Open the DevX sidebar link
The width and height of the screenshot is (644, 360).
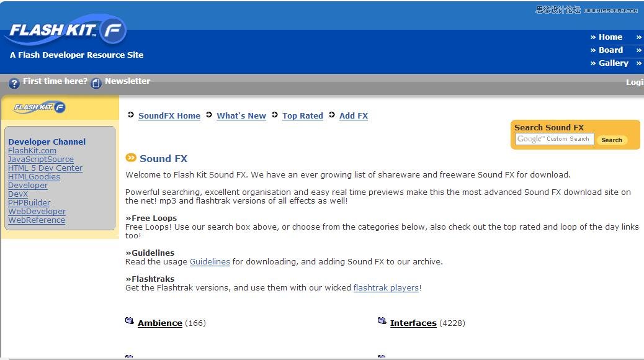18,194
